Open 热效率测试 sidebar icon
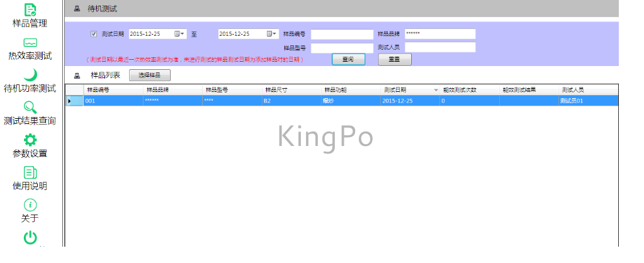 pyautogui.click(x=30, y=43)
